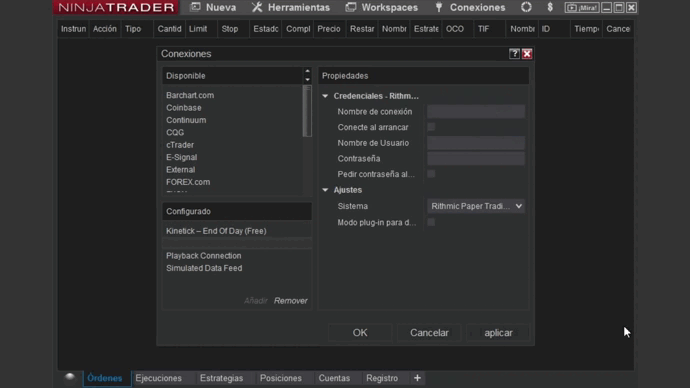Sort by Precio column header
Viewport: 690px width, 388px height.
point(329,29)
